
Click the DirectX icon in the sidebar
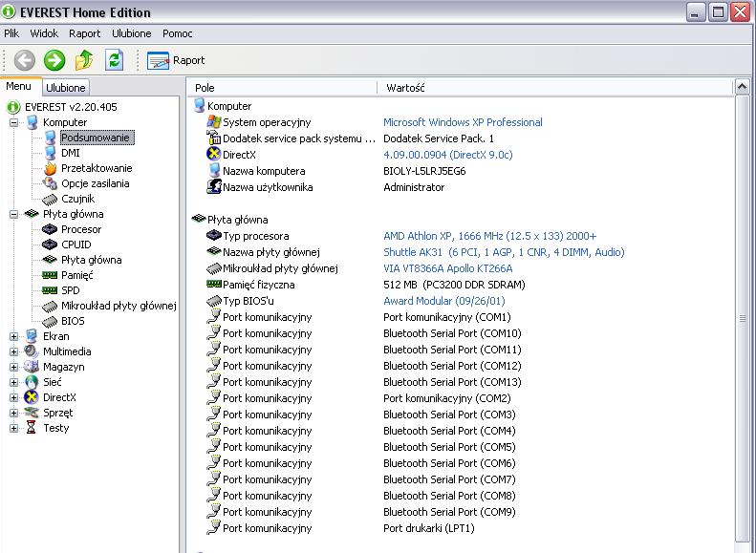tap(32, 397)
